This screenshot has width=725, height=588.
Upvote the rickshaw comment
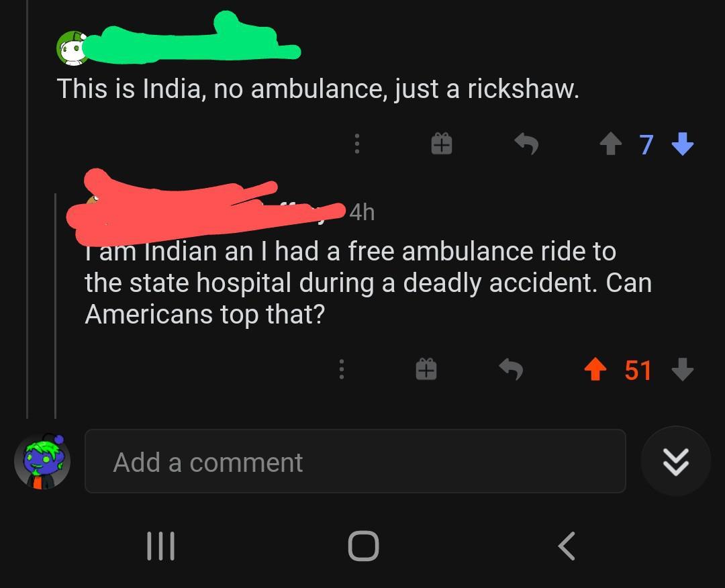(611, 143)
